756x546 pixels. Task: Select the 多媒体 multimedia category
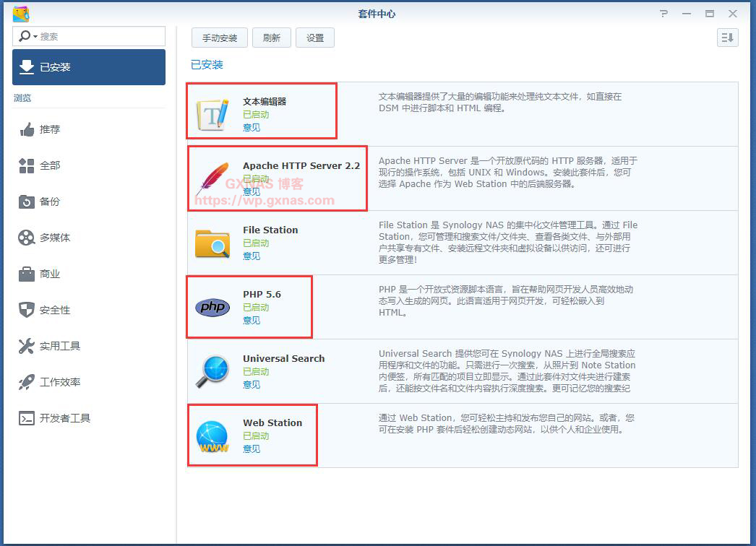pos(55,238)
